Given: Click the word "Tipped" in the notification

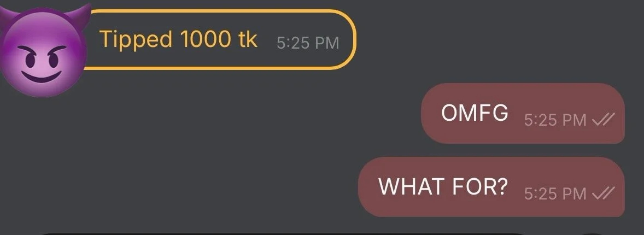Looking at the screenshot, I should (136, 40).
